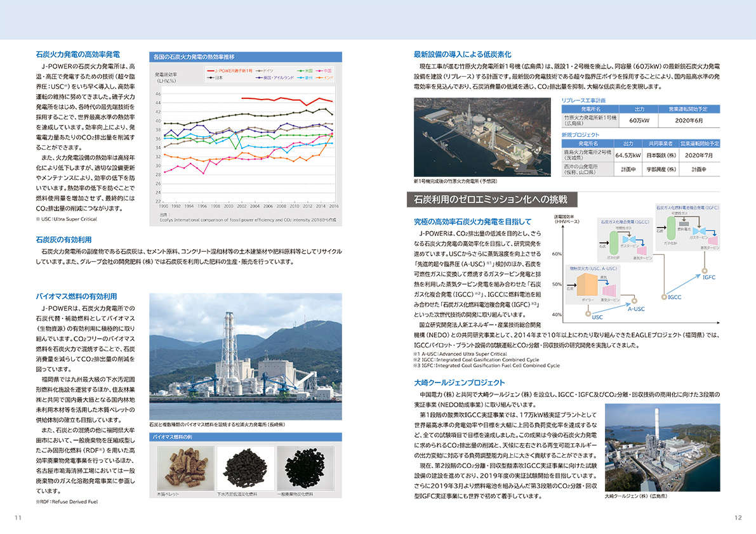Open the 下水汚泥低温炭化燃料 sample photo
756x534 pixels.
pyautogui.click(x=246, y=469)
